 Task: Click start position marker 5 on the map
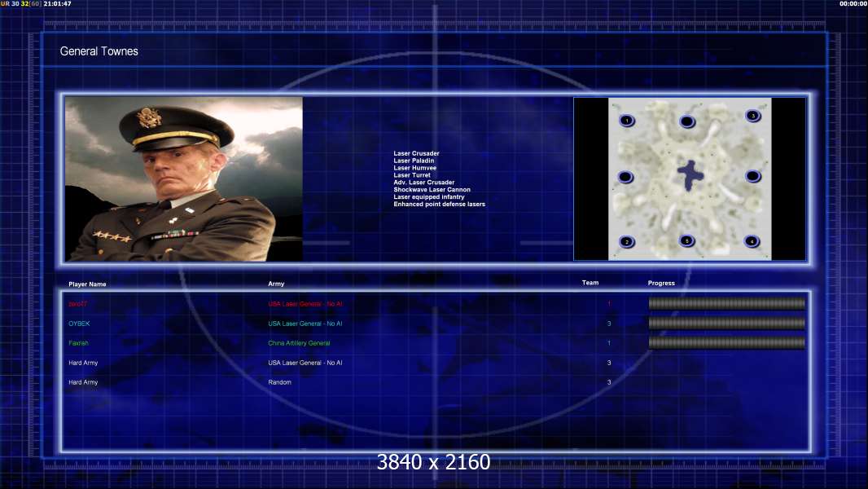click(x=687, y=241)
